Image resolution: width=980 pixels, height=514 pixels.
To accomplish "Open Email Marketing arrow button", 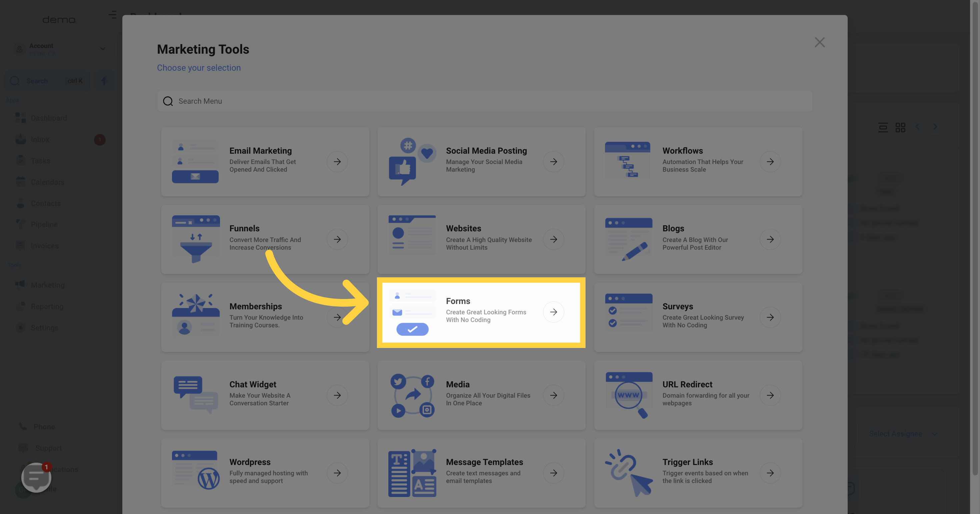I will point(337,162).
